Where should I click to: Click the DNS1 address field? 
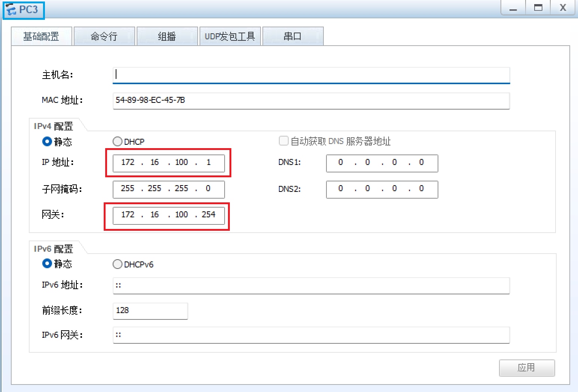(x=382, y=163)
